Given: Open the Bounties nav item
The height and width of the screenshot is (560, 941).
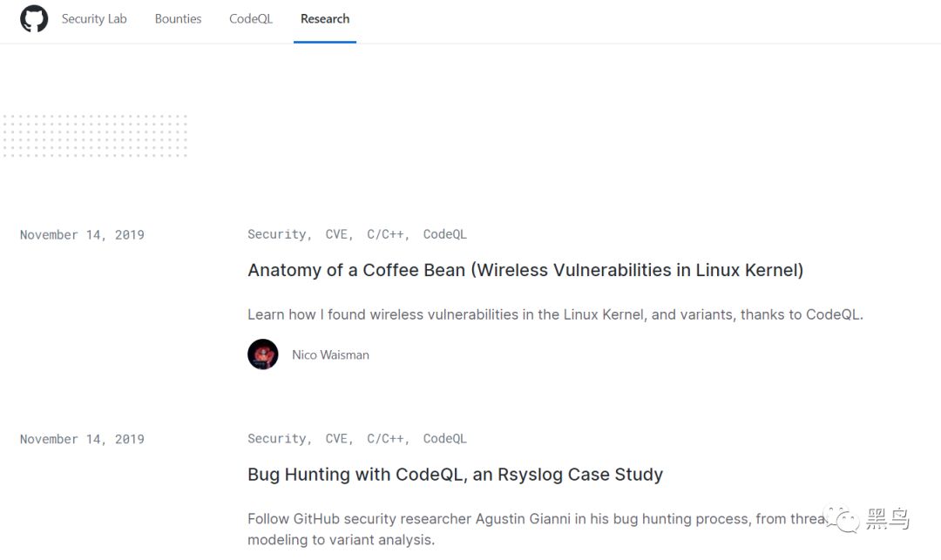Looking at the screenshot, I should pyautogui.click(x=179, y=18).
